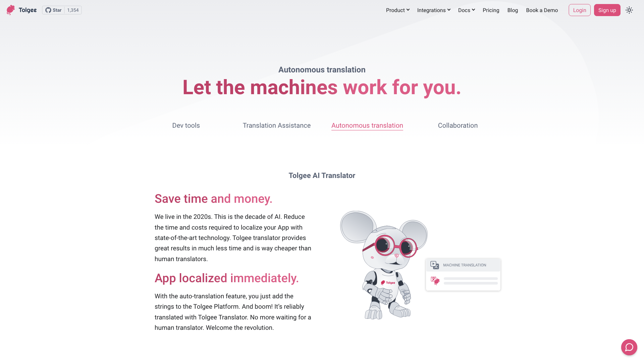Click the machine translation panel icon
The width and height of the screenshot is (644, 362).
pyautogui.click(x=435, y=265)
